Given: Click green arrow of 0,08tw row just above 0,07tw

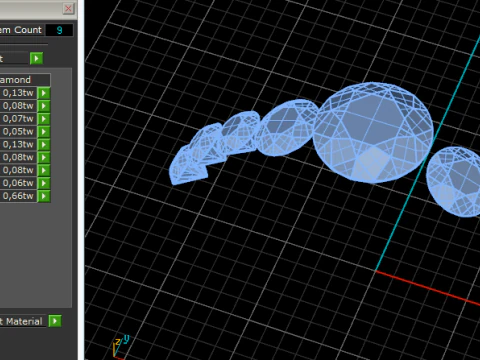Looking at the screenshot, I should coord(44,106).
